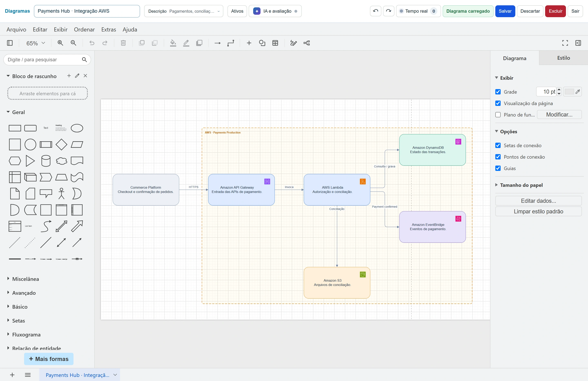Screen dimensions: 588x381
Task: Open the page tab dropdown arrow
Action: pyautogui.click(x=115, y=375)
